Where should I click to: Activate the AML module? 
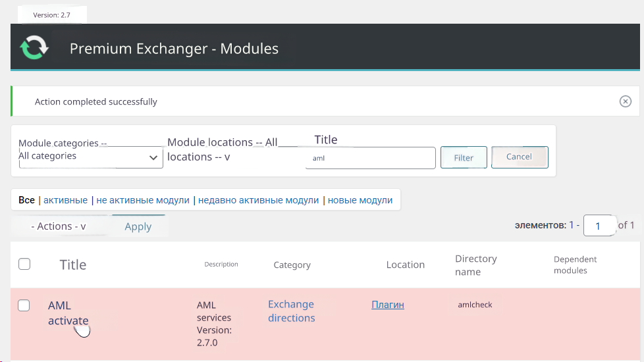68,321
